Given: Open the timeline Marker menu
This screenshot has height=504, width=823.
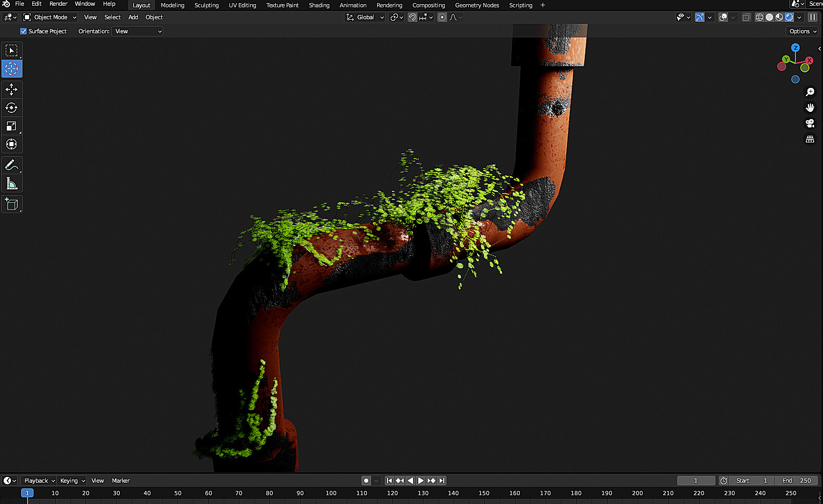Looking at the screenshot, I should pos(121,481).
